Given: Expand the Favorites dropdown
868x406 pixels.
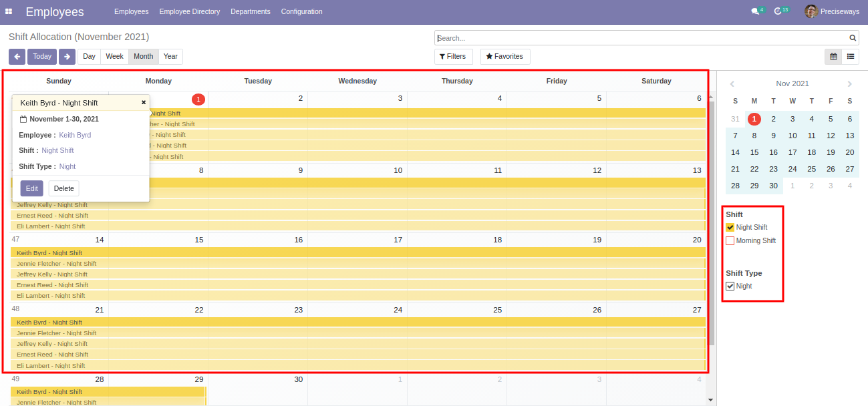Looking at the screenshot, I should point(505,57).
